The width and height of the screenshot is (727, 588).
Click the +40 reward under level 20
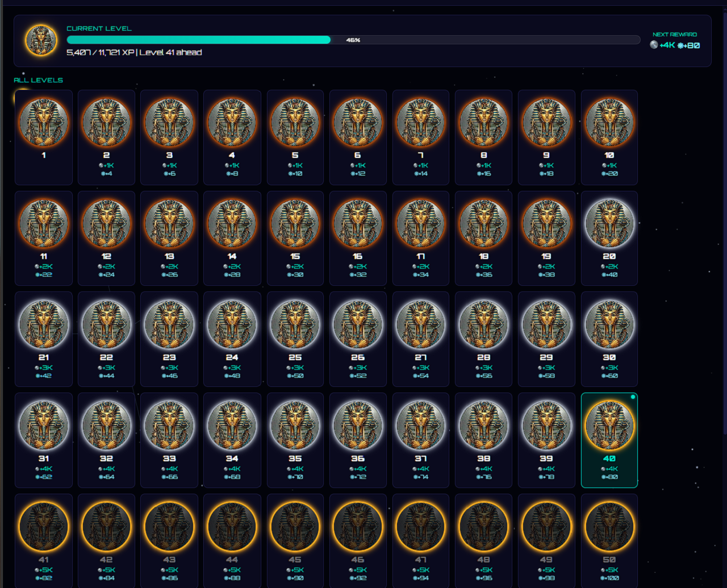tap(609, 275)
